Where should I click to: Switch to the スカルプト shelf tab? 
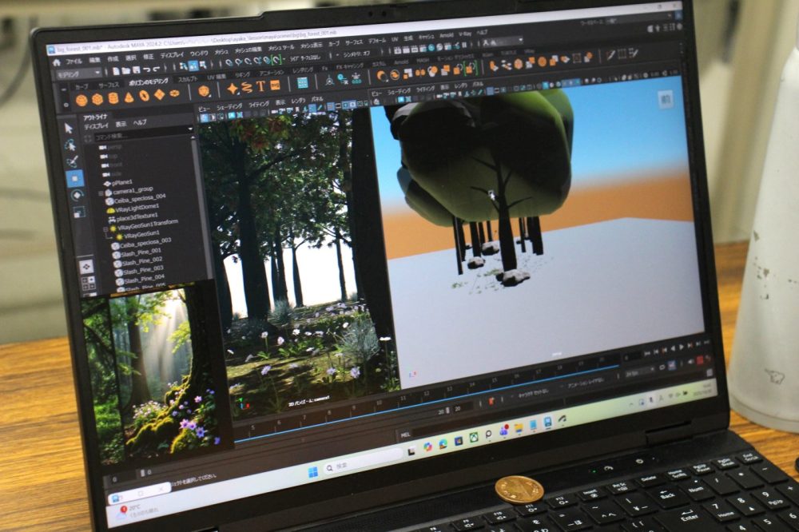[x=189, y=79]
